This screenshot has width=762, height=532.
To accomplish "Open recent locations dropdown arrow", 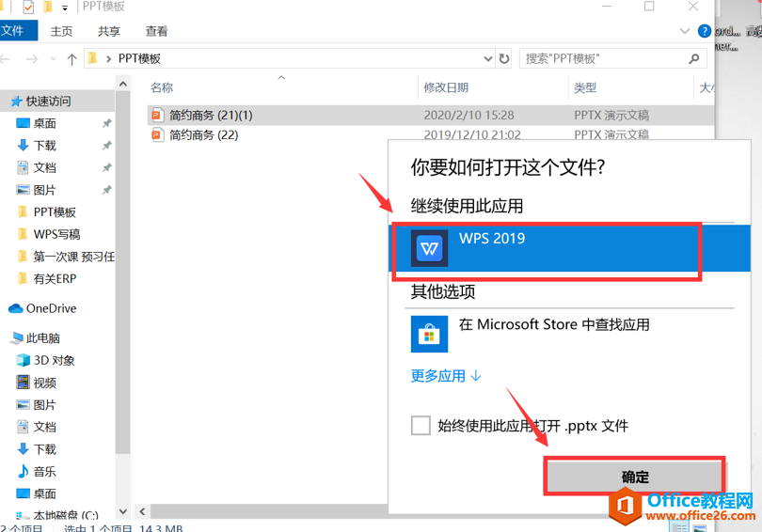I will (x=53, y=59).
